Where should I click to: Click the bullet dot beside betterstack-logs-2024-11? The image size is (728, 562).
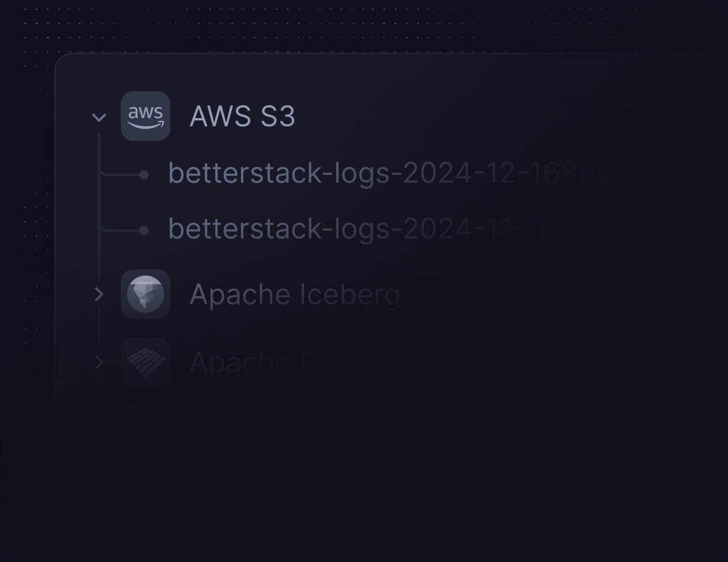tap(144, 231)
